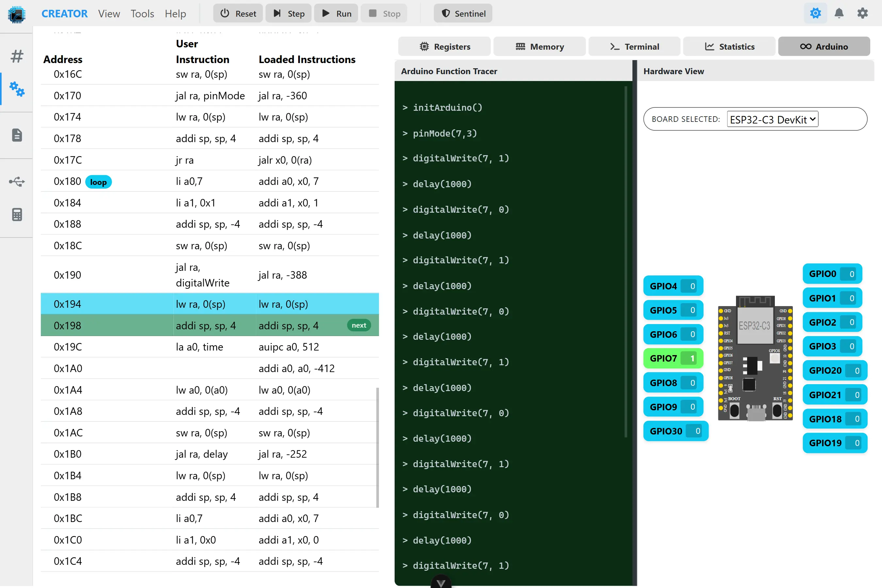
Task: Open the Sentinel button
Action: click(x=463, y=13)
